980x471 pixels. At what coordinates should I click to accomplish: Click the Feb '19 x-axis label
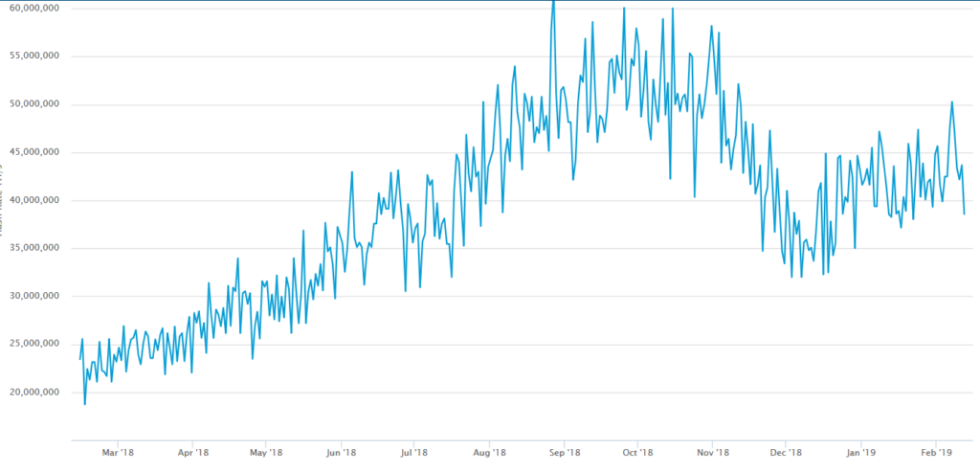coord(936,452)
